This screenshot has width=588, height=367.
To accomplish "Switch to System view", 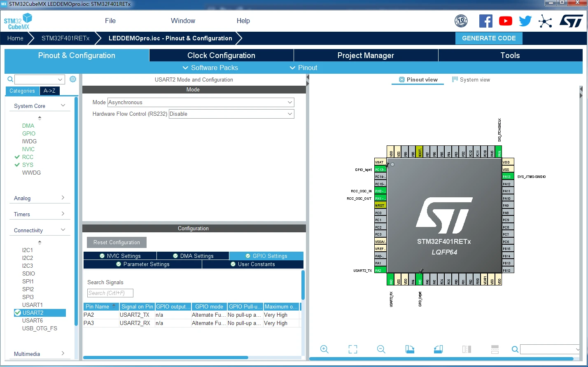I will 471,79.
